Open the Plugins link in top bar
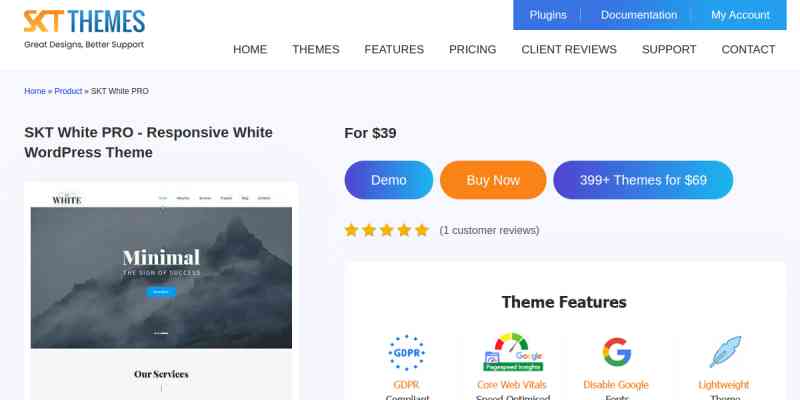This screenshot has width=800, height=400. pos(548,15)
